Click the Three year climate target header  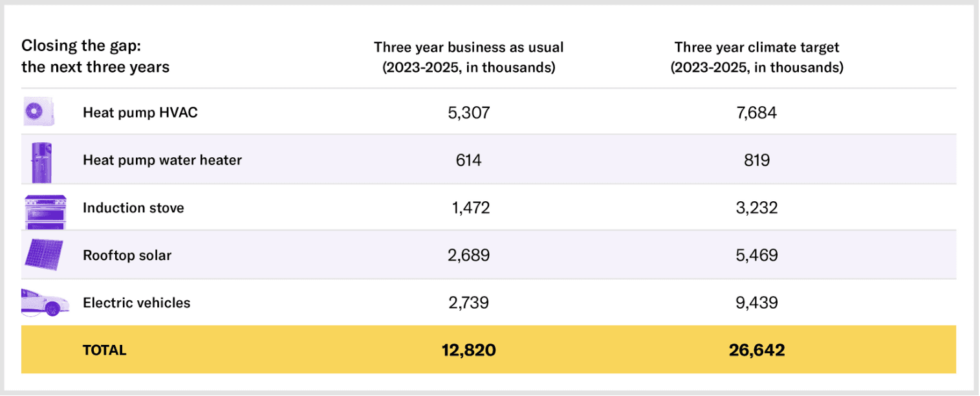[757, 58]
